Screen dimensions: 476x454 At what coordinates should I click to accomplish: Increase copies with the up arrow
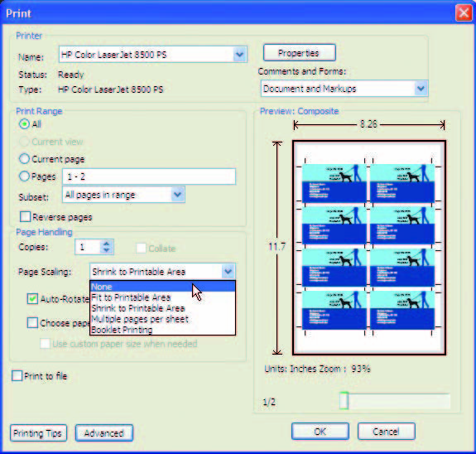(x=106, y=244)
